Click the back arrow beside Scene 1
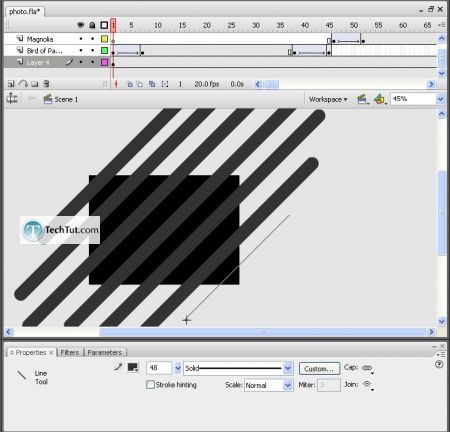This screenshot has width=450, height=432. point(32,99)
